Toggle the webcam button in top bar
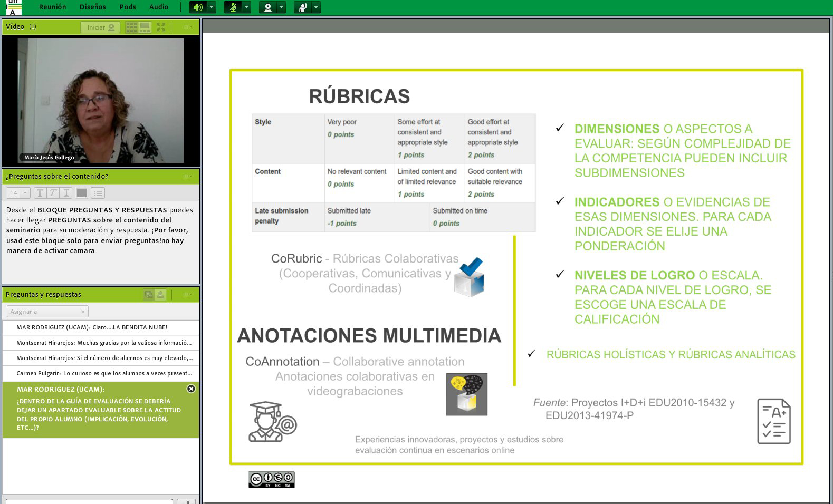The width and height of the screenshot is (833, 504). click(268, 7)
